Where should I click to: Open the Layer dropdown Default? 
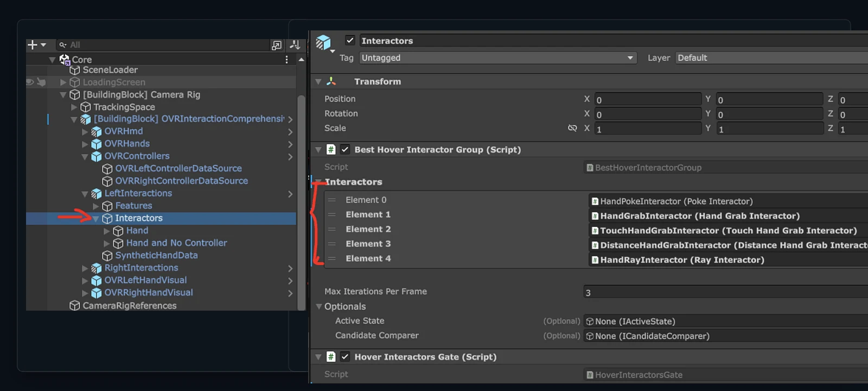coord(771,58)
